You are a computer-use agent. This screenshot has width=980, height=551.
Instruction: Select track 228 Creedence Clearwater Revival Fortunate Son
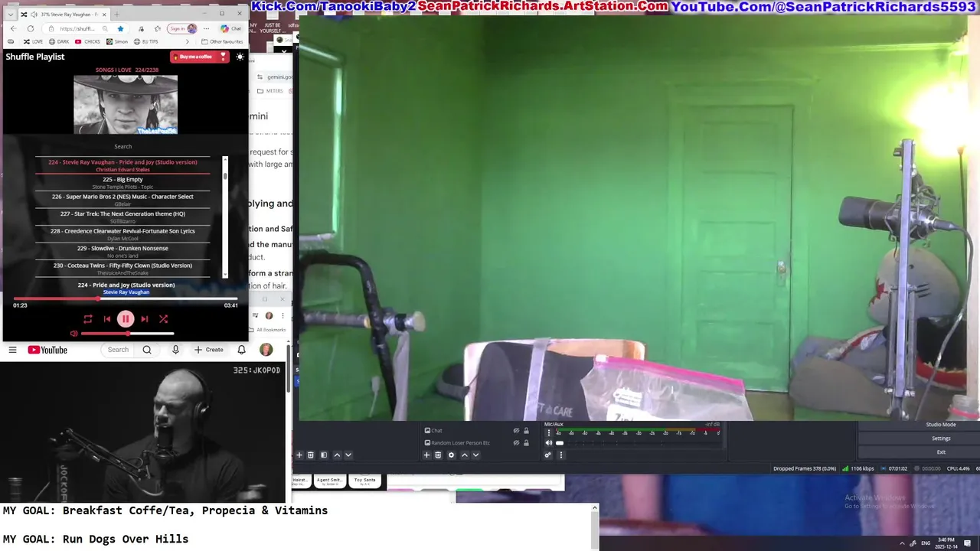(122, 234)
